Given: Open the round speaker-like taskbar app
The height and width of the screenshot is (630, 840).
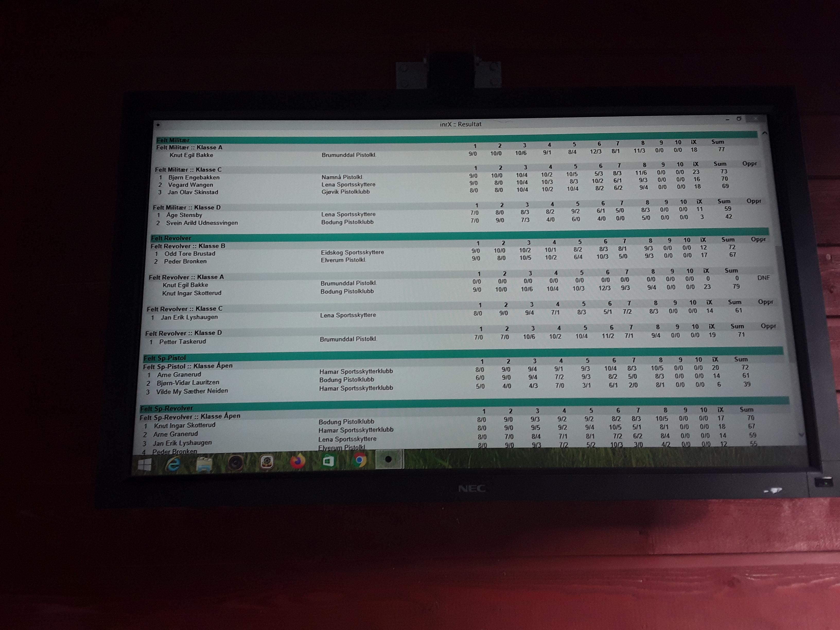Looking at the screenshot, I should (235, 463).
